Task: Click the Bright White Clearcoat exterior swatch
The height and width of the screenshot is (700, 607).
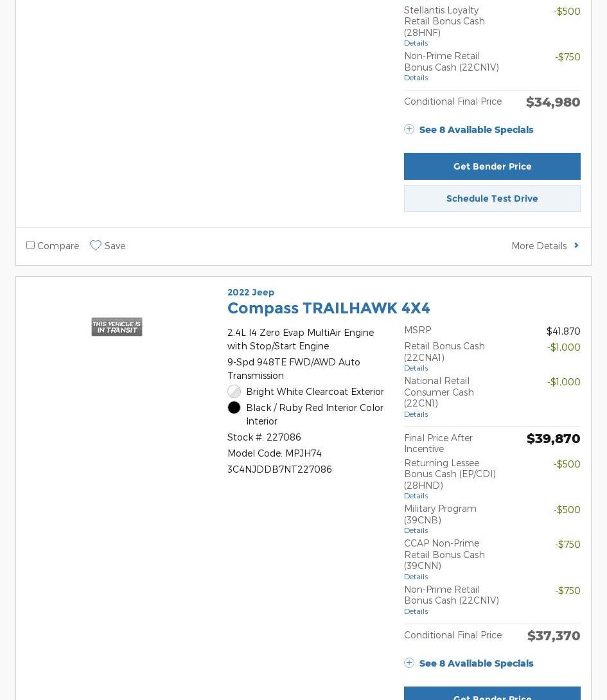Action: (x=234, y=392)
